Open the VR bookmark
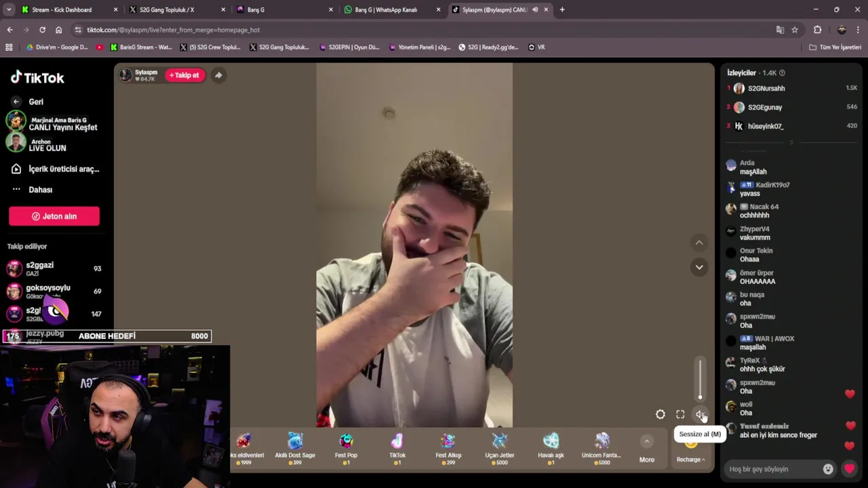The height and width of the screenshot is (488, 868). 536,47
